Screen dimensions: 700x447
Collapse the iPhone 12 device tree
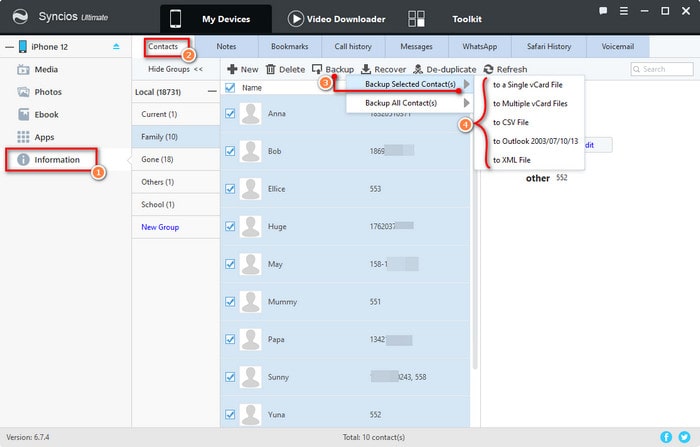click(9, 47)
